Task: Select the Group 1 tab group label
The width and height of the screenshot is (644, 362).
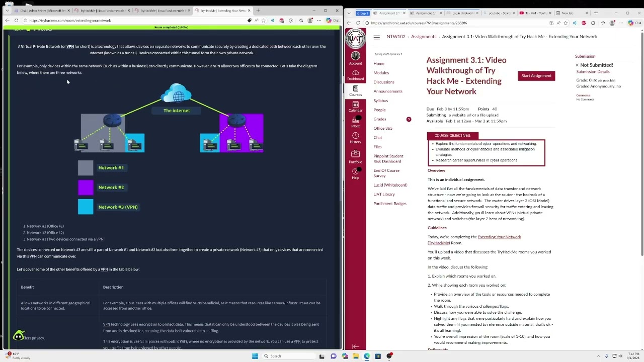Action: [x=362, y=13]
